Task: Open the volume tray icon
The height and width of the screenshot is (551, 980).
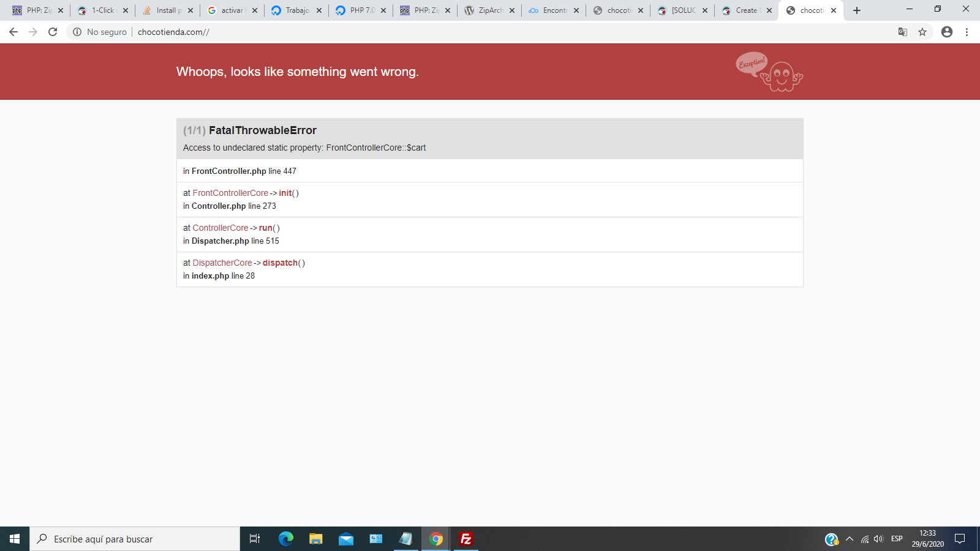Action: click(x=879, y=539)
